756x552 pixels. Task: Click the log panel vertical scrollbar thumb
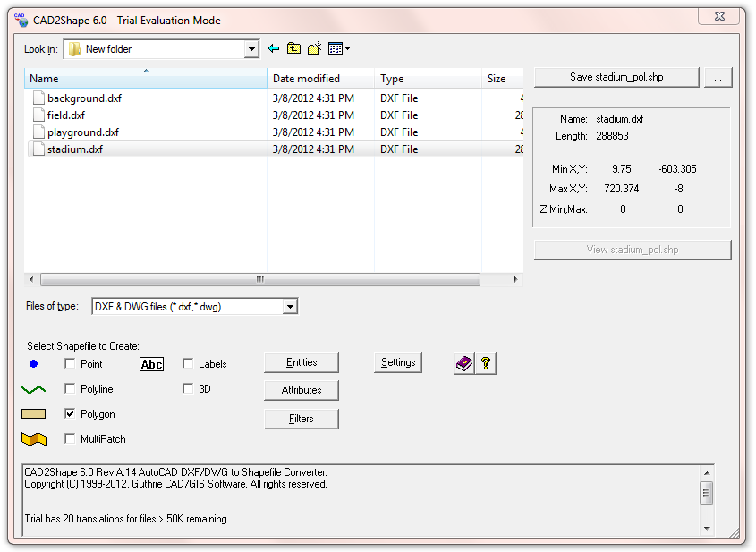[x=707, y=493]
